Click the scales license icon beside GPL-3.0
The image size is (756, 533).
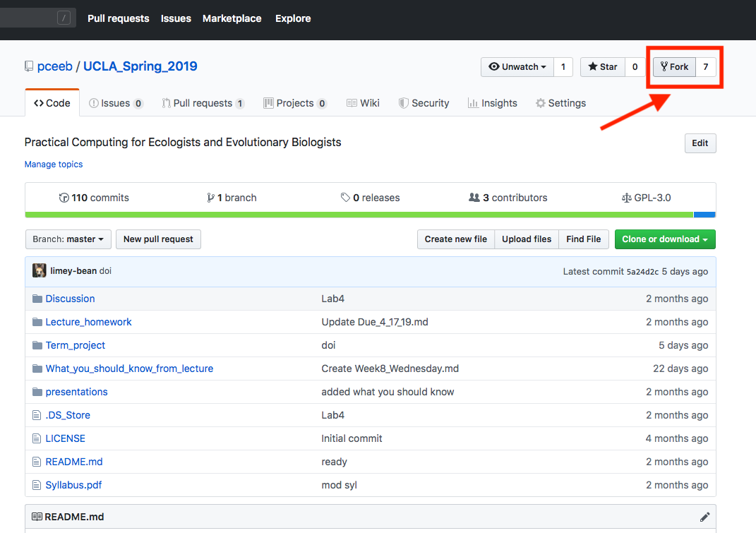pyautogui.click(x=626, y=198)
